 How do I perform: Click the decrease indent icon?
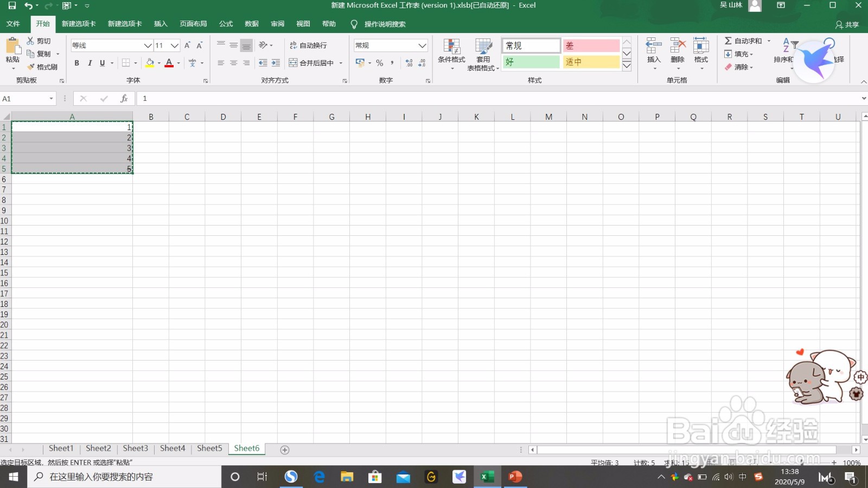click(263, 63)
